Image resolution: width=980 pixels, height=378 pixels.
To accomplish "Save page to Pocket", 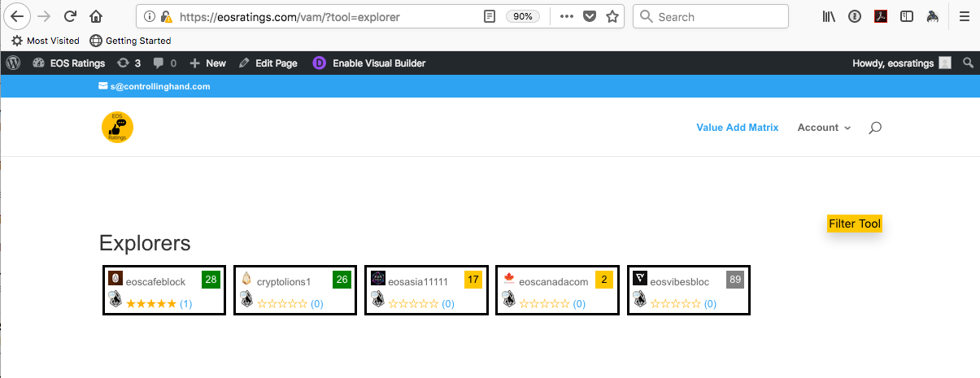I will click(590, 16).
